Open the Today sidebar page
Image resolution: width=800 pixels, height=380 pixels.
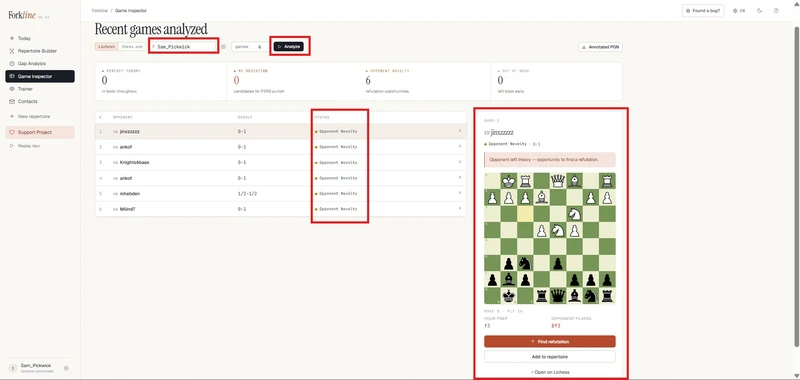pos(40,38)
